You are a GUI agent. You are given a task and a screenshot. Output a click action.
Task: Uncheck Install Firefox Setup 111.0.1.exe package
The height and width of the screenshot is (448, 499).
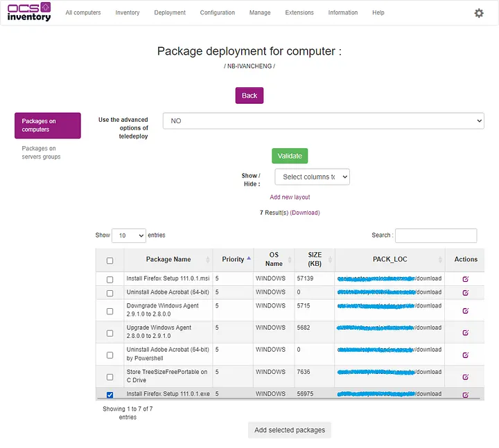tap(110, 395)
